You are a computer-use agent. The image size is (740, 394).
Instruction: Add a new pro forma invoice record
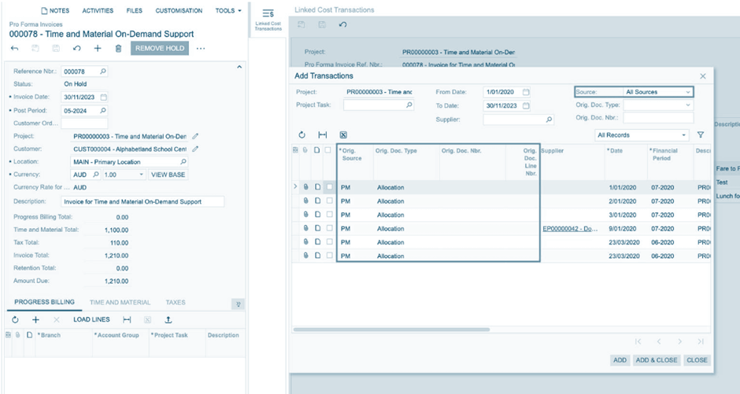click(97, 48)
